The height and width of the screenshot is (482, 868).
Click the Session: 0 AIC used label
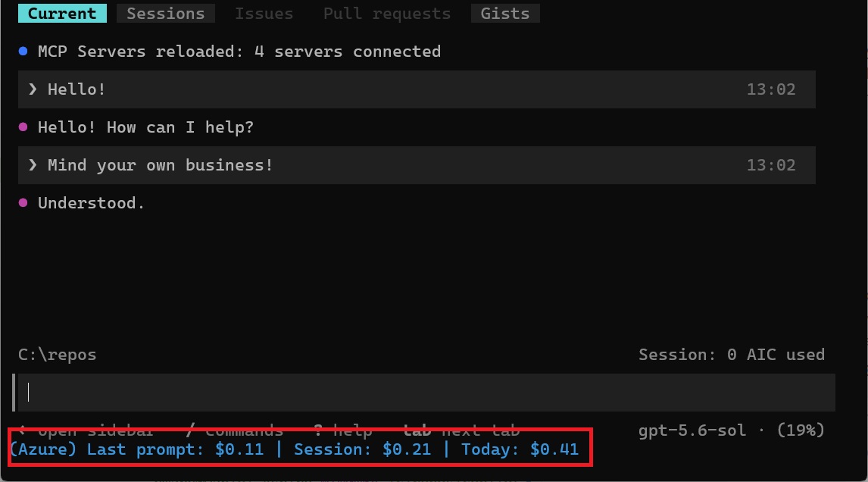pyautogui.click(x=731, y=355)
